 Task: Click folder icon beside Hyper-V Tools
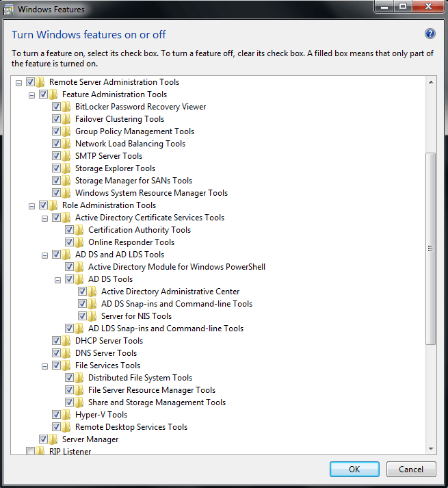pos(66,415)
